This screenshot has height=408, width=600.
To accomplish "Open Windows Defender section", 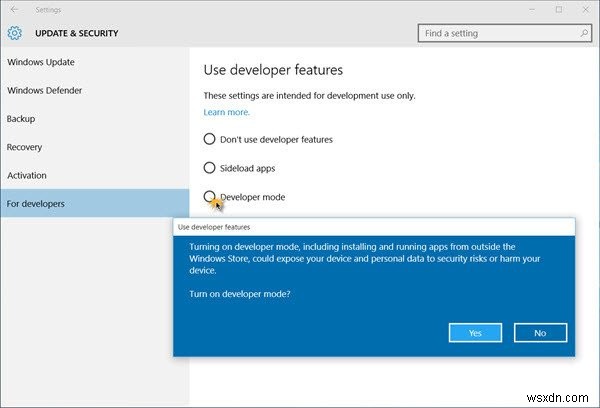I will coord(95,90).
